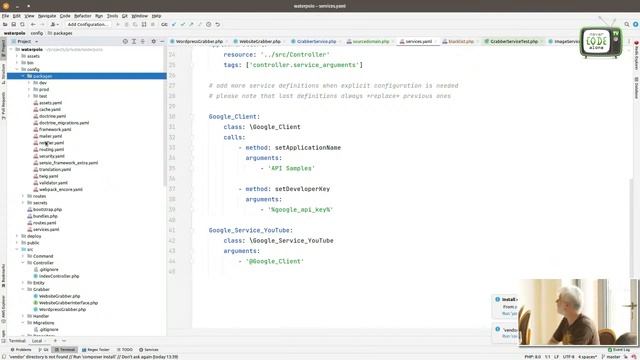This screenshot has width=640, height=360.
Task: Click the Git push arrow icon
Action: click(191, 24)
